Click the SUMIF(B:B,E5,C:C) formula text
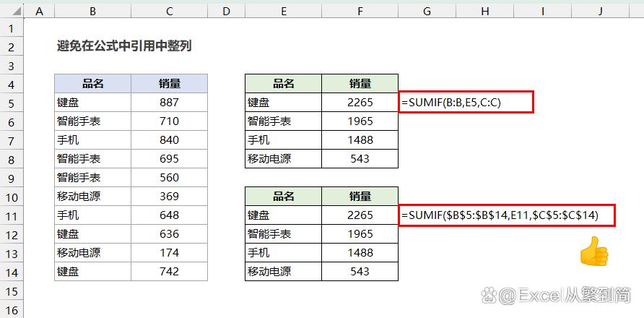 pos(451,103)
